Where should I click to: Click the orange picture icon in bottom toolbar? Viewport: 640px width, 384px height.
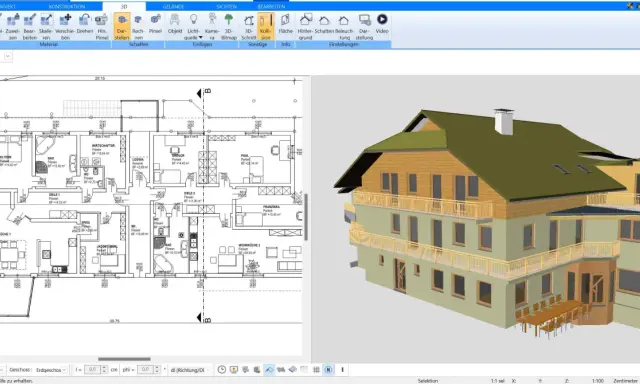(x=234, y=370)
